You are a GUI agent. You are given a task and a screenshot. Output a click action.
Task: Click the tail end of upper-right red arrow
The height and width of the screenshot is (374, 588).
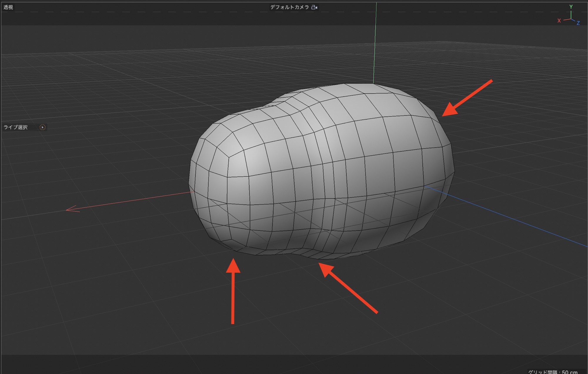pyautogui.click(x=491, y=81)
